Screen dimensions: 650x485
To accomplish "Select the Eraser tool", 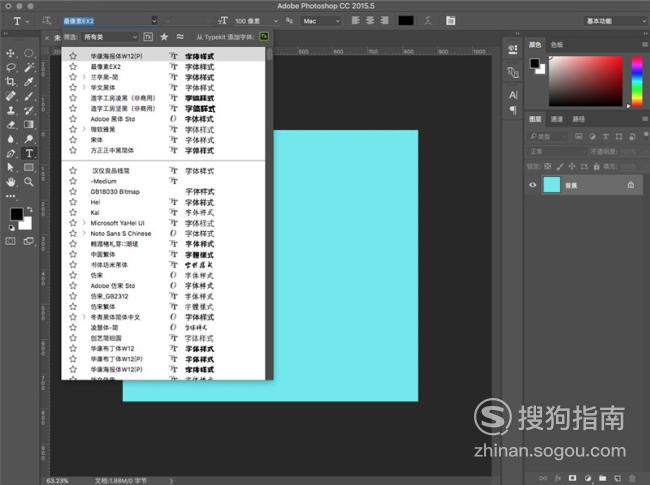I will coord(10,124).
